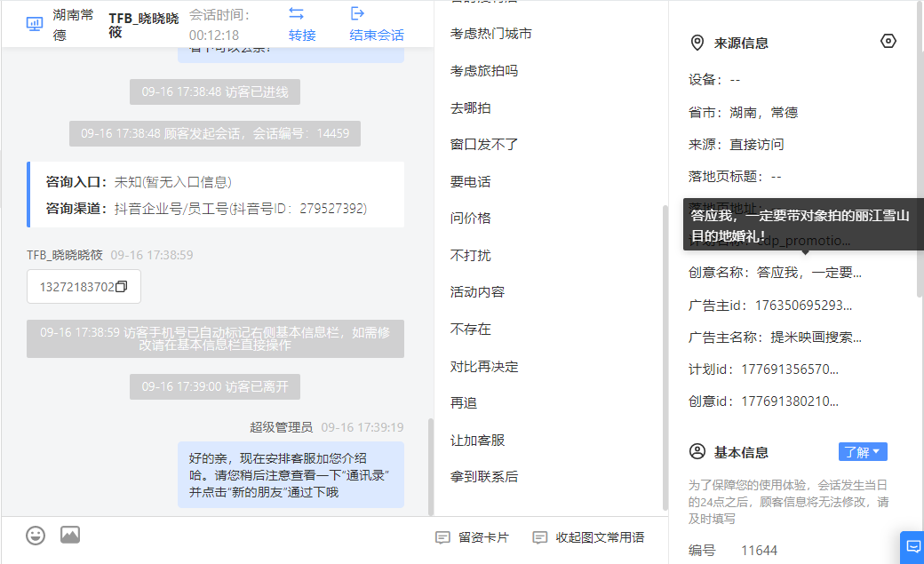This screenshot has width=924, height=564.
Task: Click the 留资卡片 button text
Action: (x=483, y=537)
